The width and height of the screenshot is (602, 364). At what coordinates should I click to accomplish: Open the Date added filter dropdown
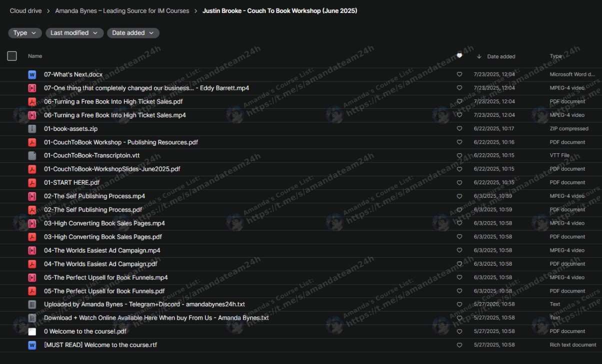point(133,33)
